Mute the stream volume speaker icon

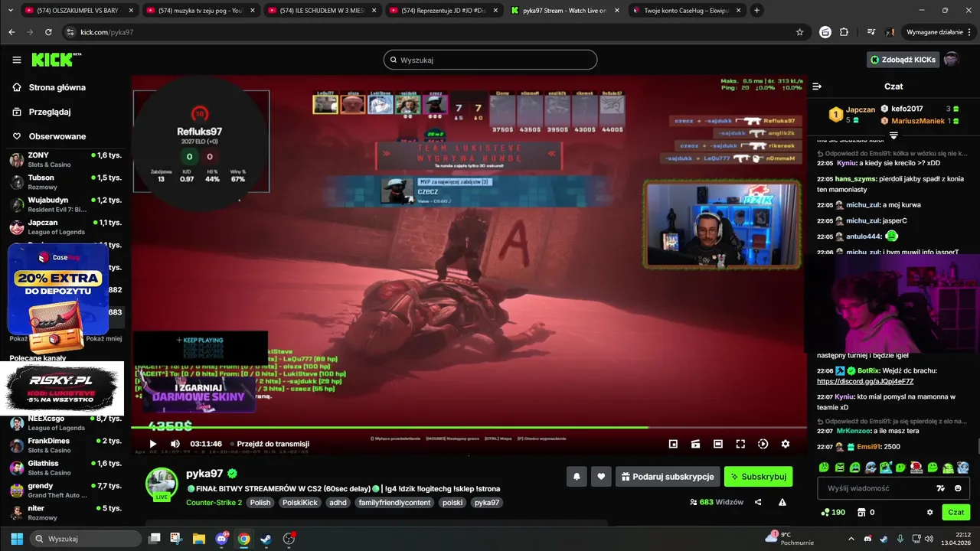point(175,444)
